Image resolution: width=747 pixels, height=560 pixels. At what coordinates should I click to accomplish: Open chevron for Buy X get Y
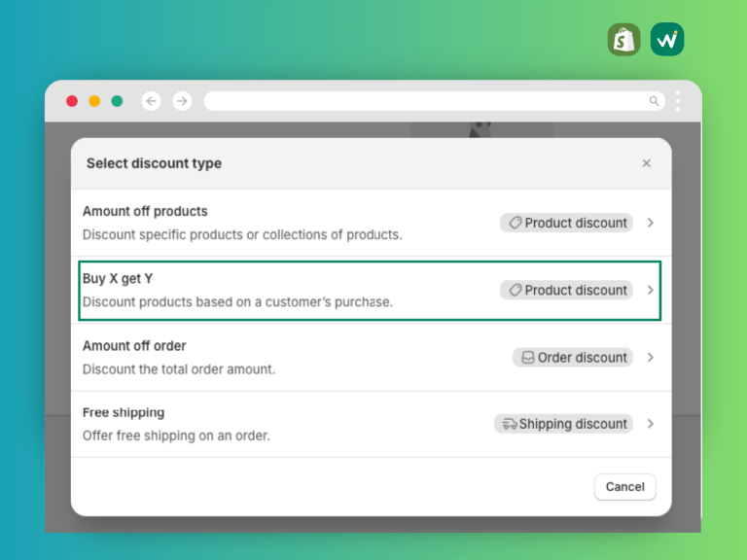651,290
